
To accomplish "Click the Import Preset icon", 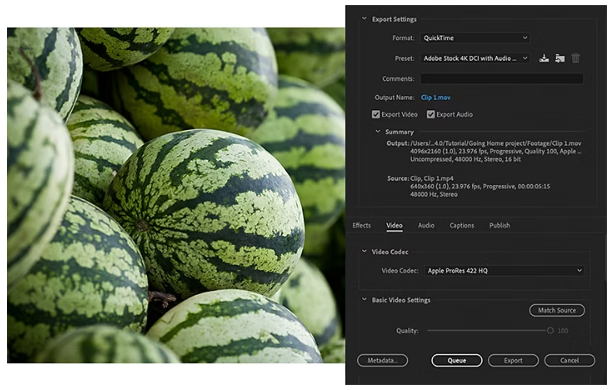I will point(560,59).
